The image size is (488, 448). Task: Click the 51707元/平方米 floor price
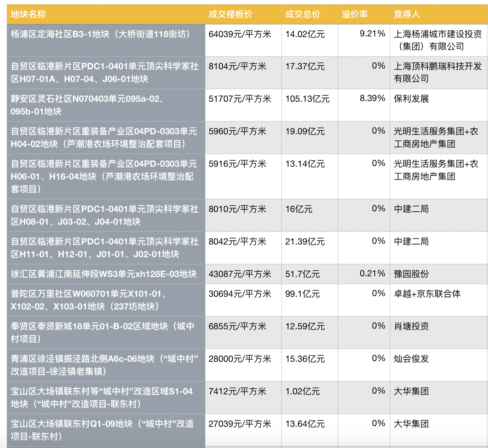tap(240, 99)
